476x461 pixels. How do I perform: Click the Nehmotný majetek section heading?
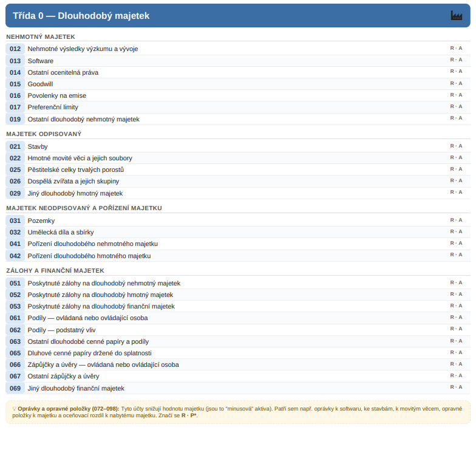[x=41, y=36]
